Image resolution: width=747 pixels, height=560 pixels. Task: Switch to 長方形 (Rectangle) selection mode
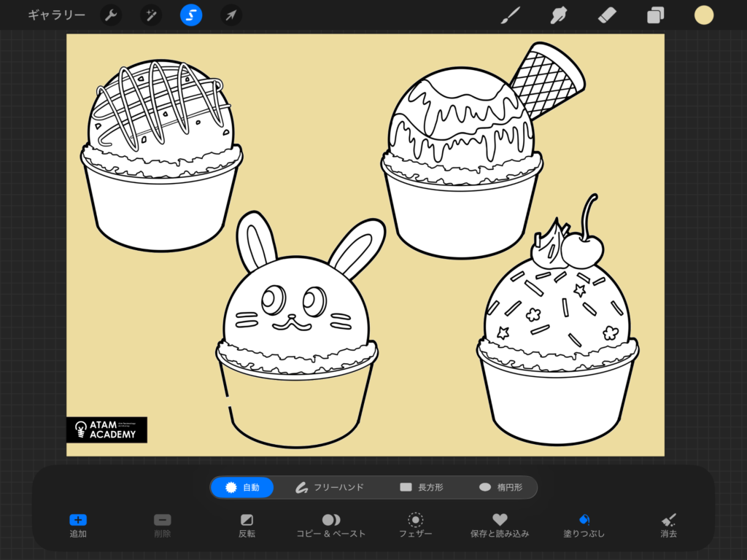pos(422,487)
